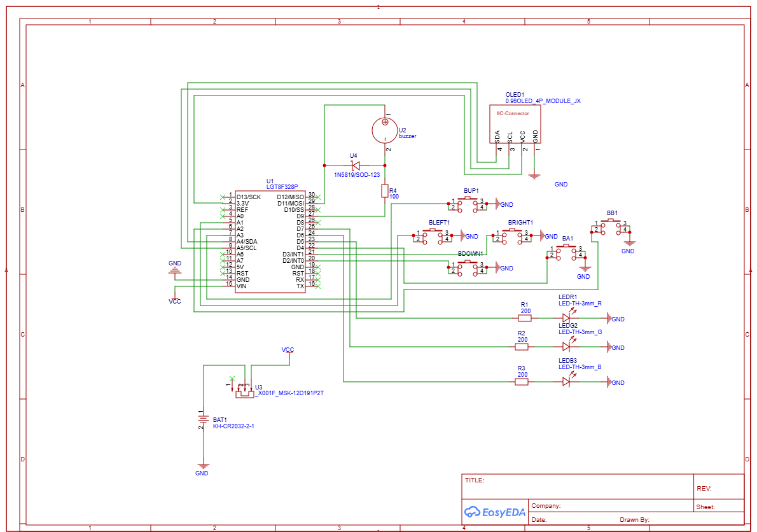Click the BLEFT1 push button symbol
Image resolution: width=757 pixels, height=532 pixels.
tap(433, 235)
